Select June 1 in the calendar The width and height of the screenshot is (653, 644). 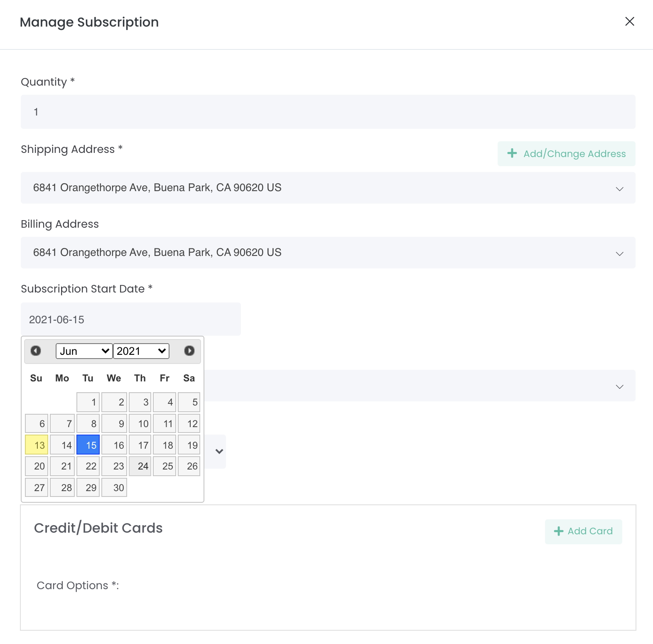click(x=88, y=402)
